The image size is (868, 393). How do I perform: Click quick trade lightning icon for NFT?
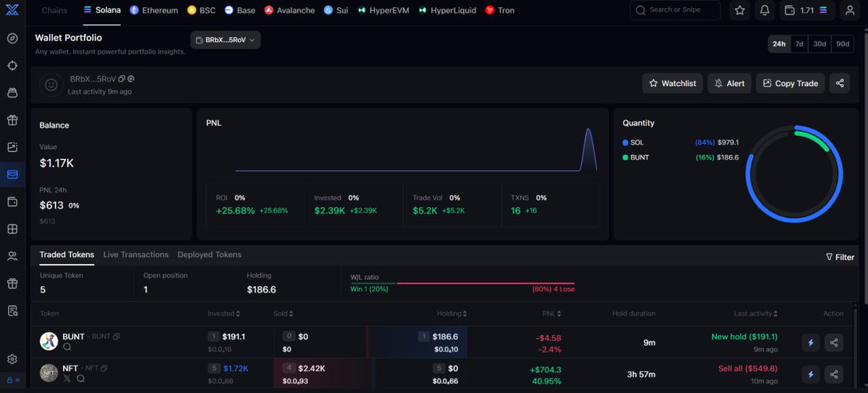(810, 374)
